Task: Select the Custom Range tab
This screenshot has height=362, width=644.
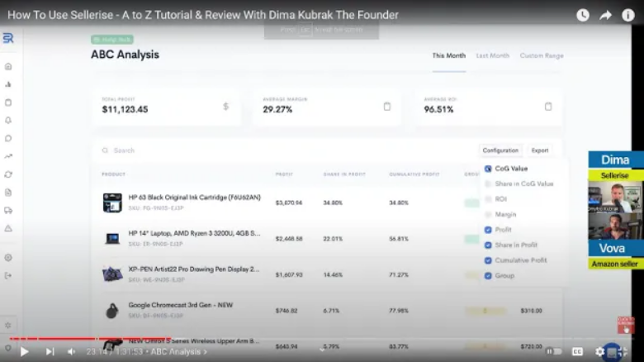Action: click(x=542, y=55)
